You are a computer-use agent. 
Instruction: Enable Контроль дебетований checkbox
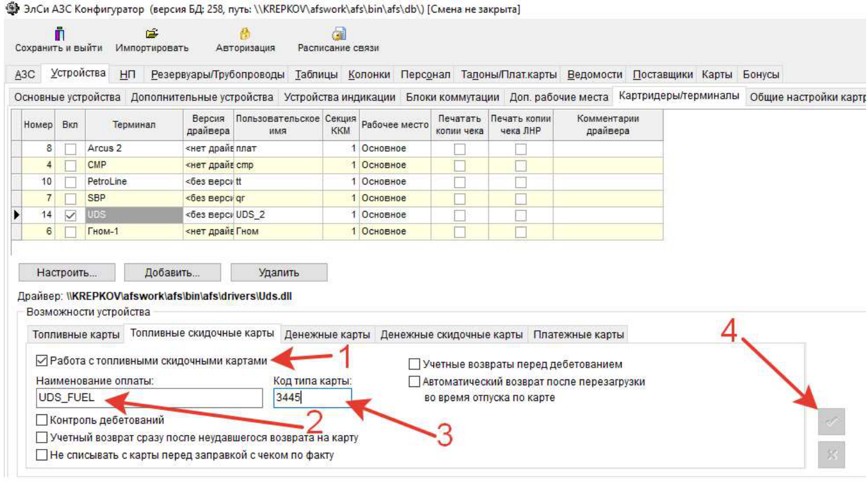point(42,420)
